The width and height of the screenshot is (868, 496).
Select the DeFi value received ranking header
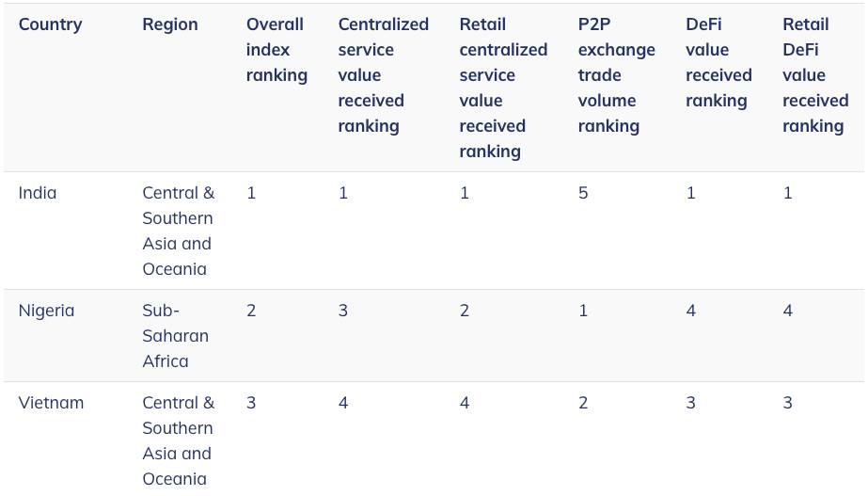(x=718, y=62)
